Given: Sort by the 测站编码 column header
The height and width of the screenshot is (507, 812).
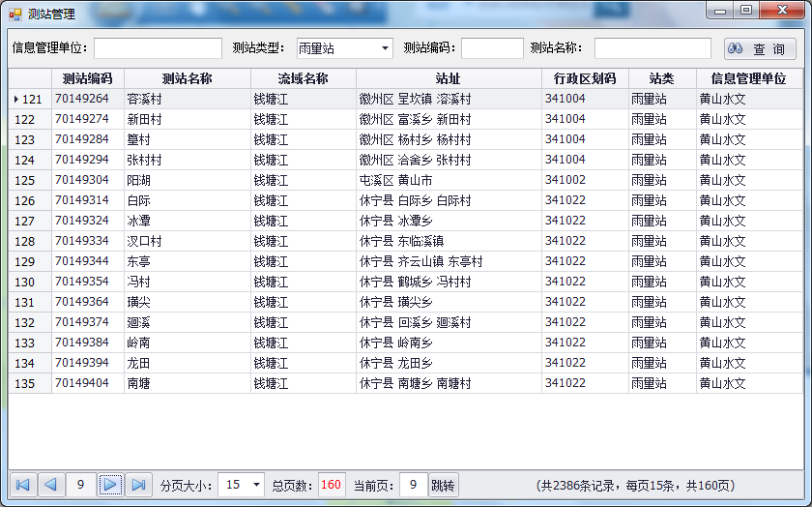Looking at the screenshot, I should (87, 78).
